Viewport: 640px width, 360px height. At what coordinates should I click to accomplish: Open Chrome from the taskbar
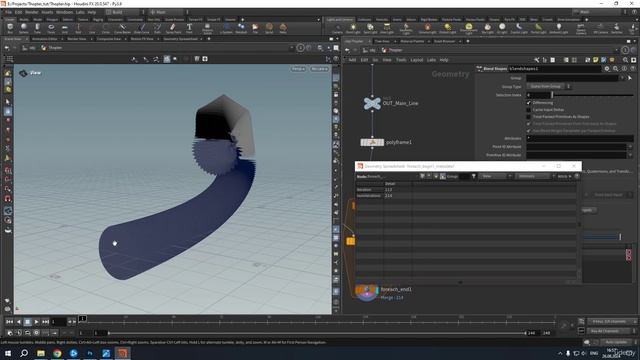point(57,353)
